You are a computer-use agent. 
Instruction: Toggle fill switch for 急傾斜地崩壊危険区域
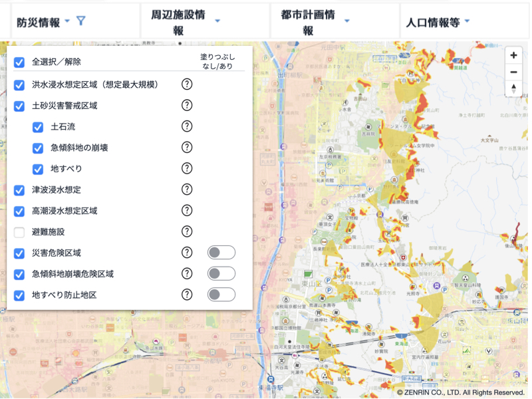[221, 274]
